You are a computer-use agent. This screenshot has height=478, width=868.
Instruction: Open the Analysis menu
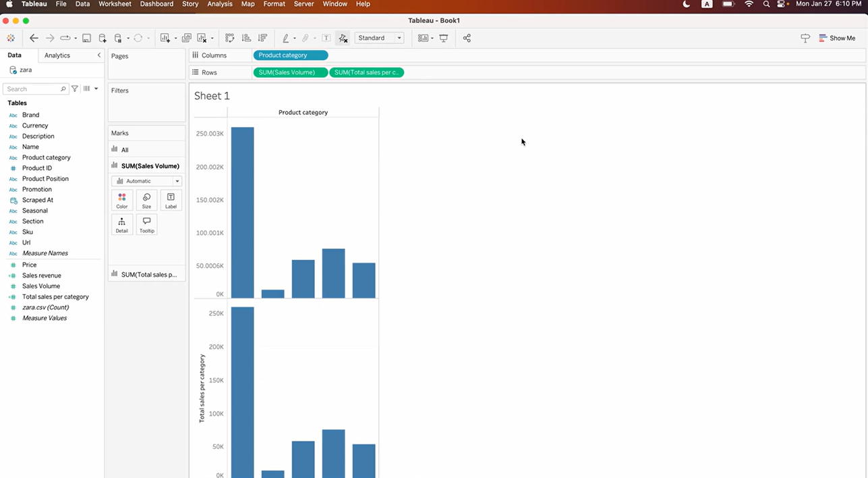click(220, 4)
